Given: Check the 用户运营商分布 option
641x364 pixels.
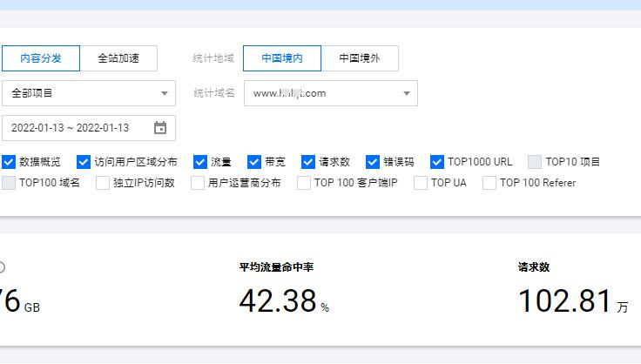Looking at the screenshot, I should [198, 183].
